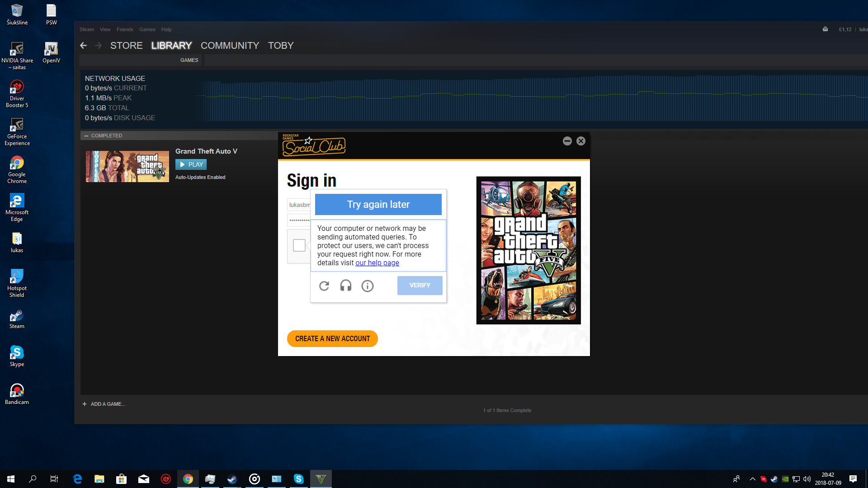This screenshot has height=488, width=868.
Task: Open PSW desktop file
Action: (x=52, y=14)
